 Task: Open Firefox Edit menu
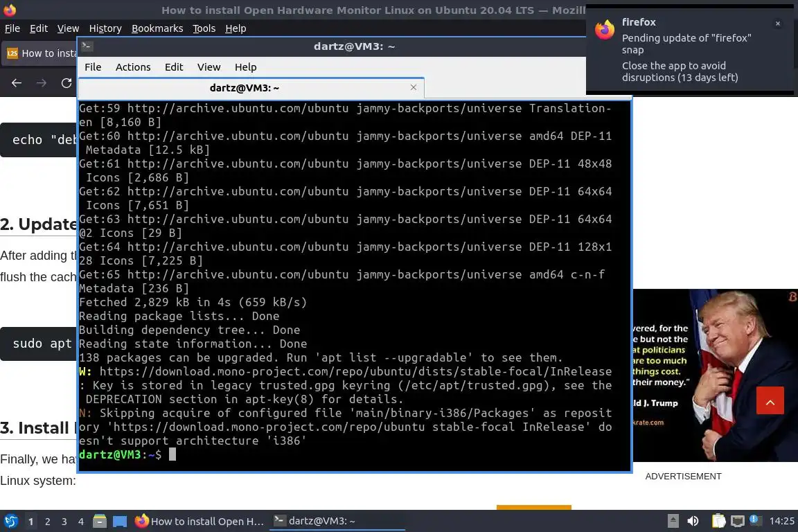click(39, 28)
